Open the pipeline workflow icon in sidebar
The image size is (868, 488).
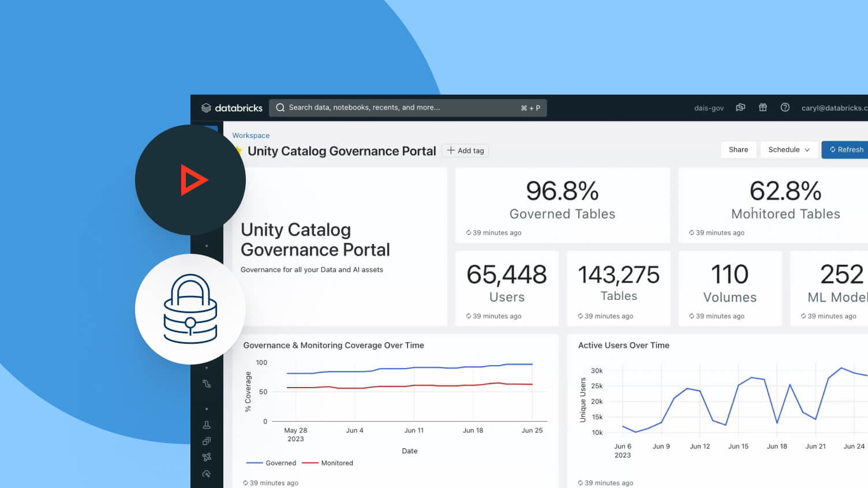click(x=207, y=384)
